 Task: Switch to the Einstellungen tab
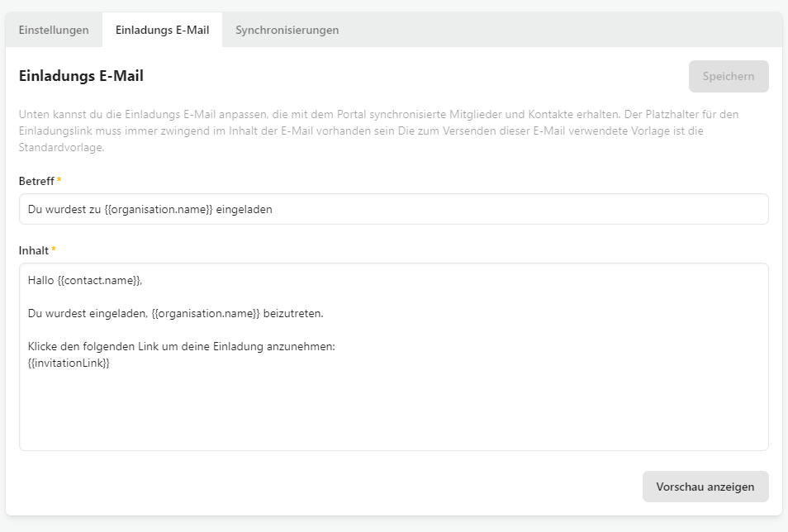click(x=54, y=31)
